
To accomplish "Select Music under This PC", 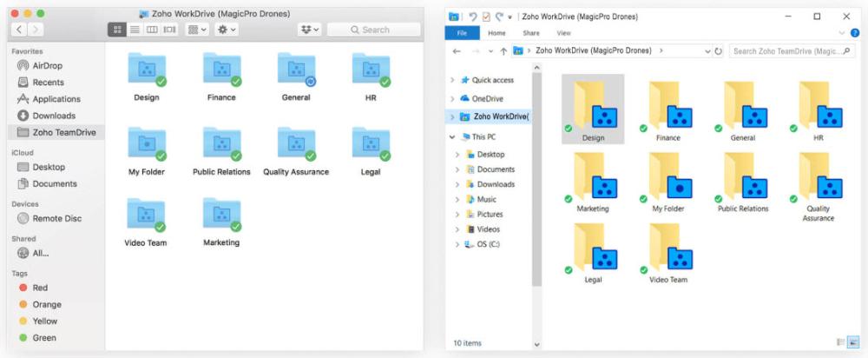I will pos(481,200).
